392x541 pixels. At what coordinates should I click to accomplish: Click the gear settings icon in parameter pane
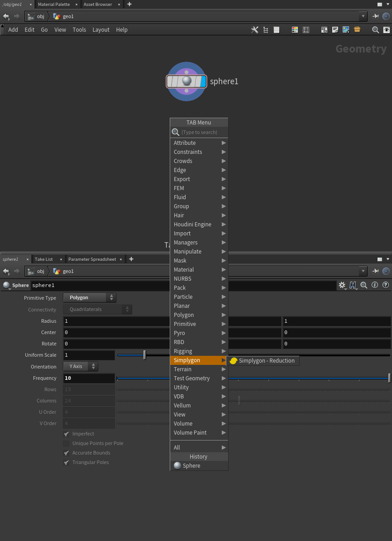tap(342, 285)
